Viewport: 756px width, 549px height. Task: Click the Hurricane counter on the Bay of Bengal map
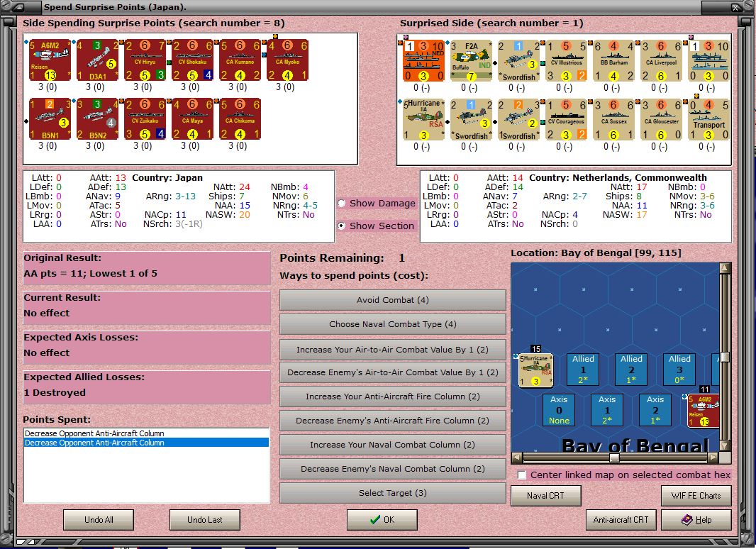[x=535, y=370]
